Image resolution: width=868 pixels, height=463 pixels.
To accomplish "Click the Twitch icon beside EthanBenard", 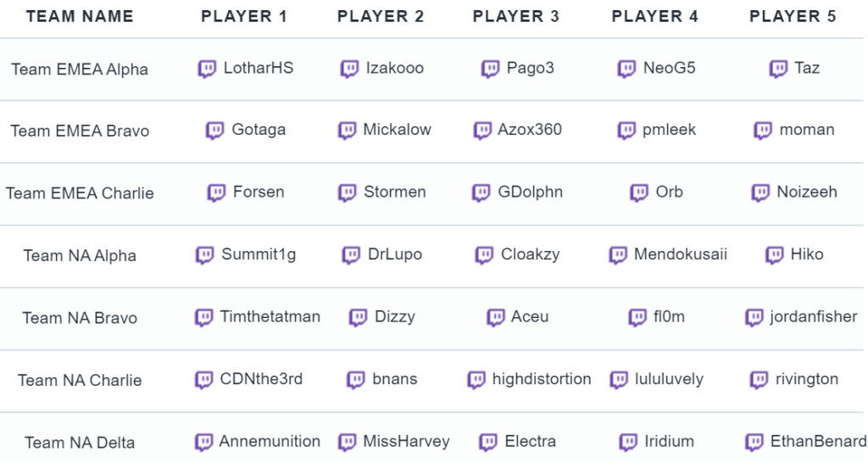I will tap(754, 442).
